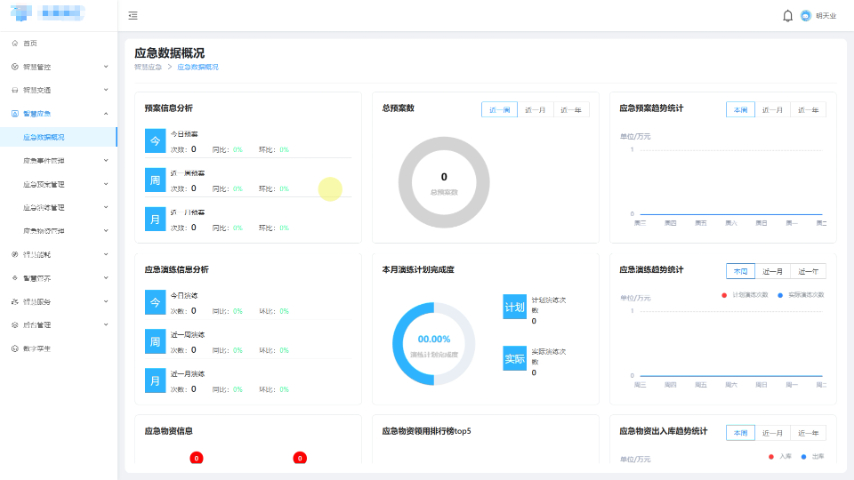Click the home icon beside 首页

point(15,43)
